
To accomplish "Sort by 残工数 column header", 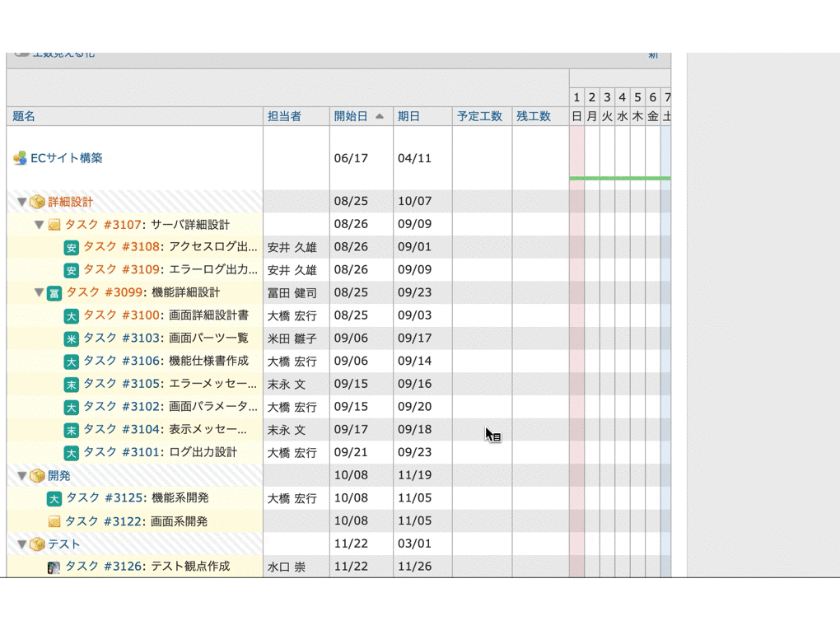I will click(x=534, y=116).
